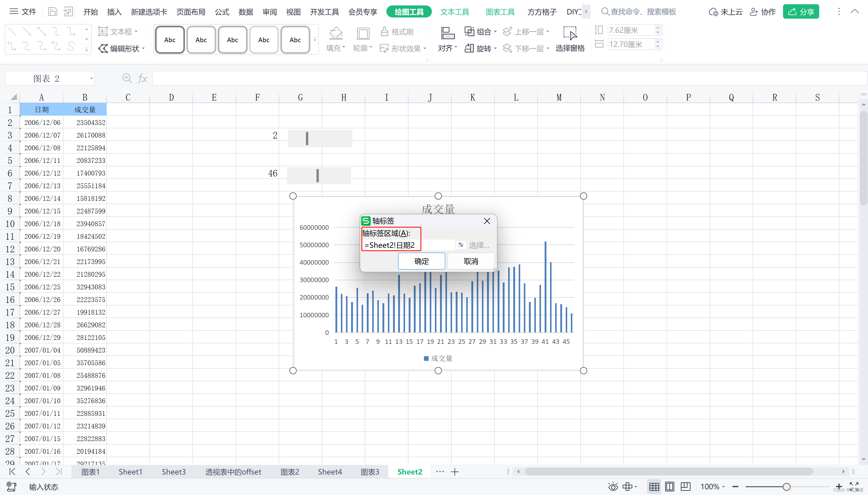
Task: Open the 协作 collaboration button
Action: [x=763, y=12]
